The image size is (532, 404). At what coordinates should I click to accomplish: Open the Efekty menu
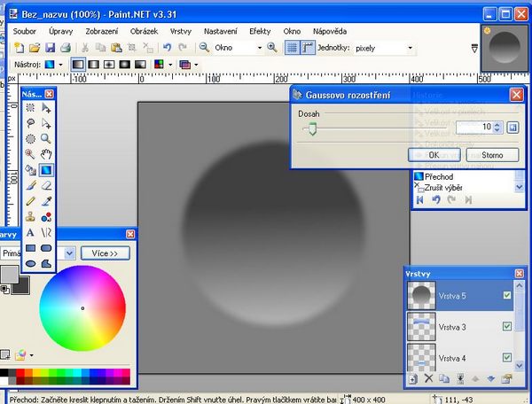(x=260, y=30)
